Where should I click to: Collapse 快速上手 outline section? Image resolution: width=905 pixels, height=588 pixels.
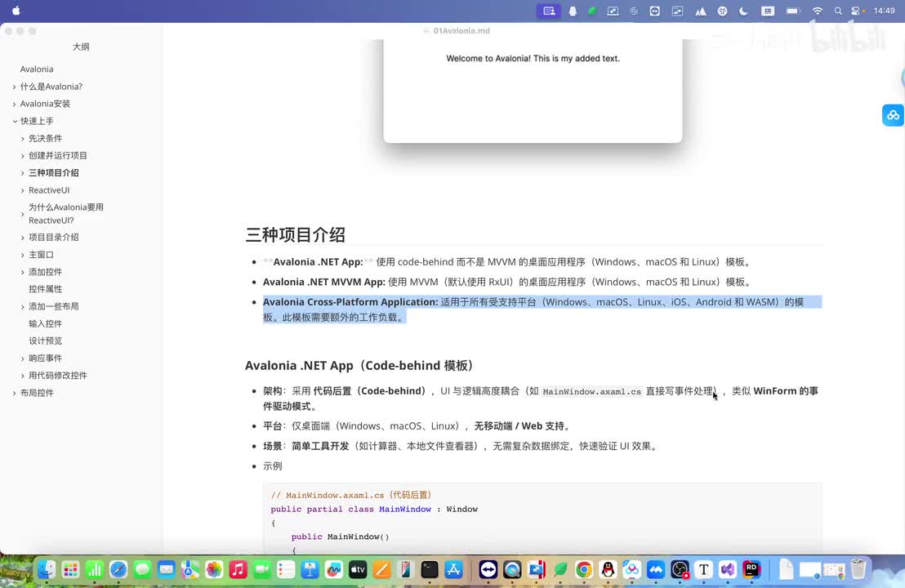tap(15, 121)
